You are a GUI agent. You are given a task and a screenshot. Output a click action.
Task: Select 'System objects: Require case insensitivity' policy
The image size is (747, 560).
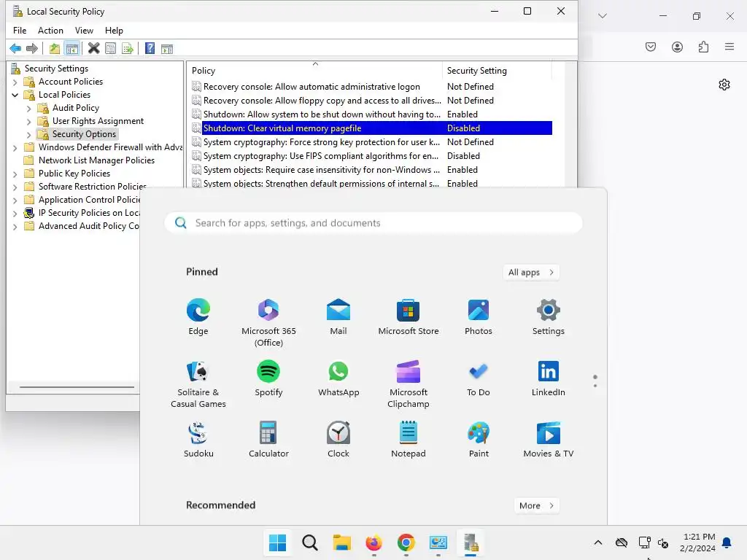321,169
